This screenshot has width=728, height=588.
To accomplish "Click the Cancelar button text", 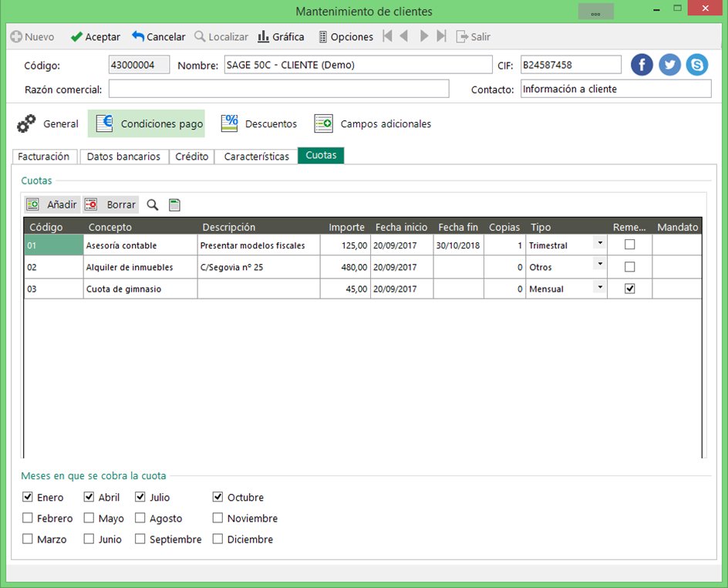I will pyautogui.click(x=166, y=37).
